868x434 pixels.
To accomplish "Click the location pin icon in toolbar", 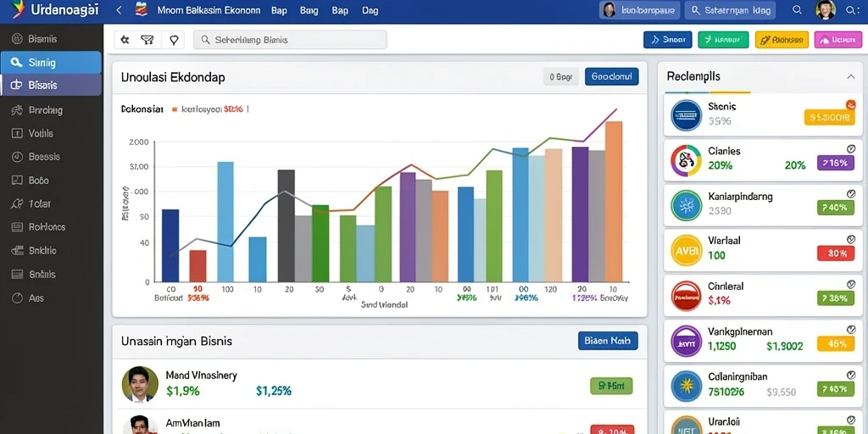I will 174,40.
